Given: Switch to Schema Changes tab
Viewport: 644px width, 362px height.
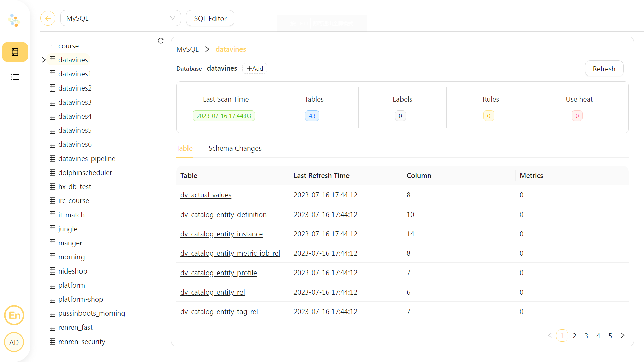Looking at the screenshot, I should pyautogui.click(x=235, y=148).
